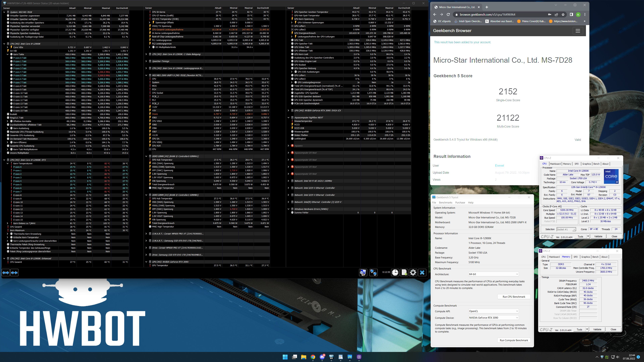Click the reset clock icon in HWiNFO
Image resolution: width=644 pixels, height=362 pixels.
[395, 272]
